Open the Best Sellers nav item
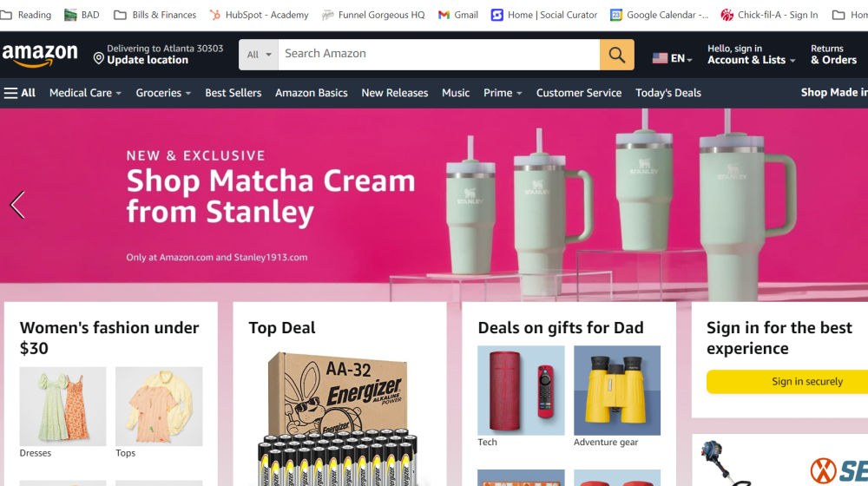This screenshot has width=868, height=486. click(233, 93)
